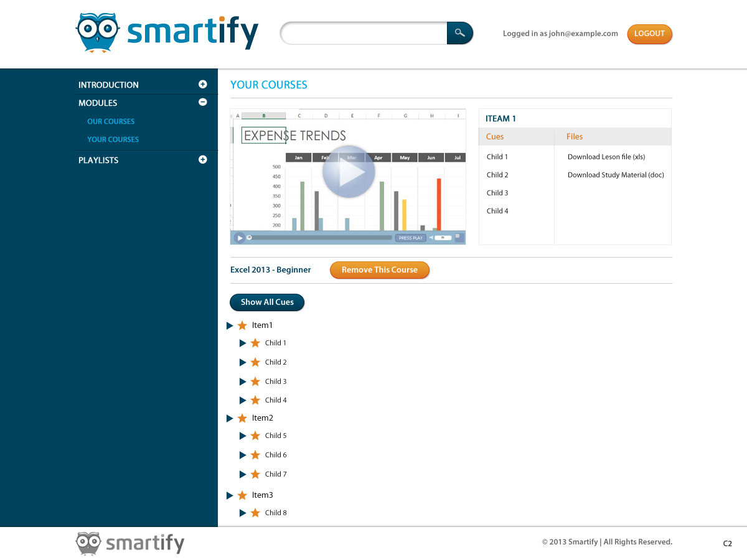Click the video progress seek bar
This screenshot has height=560, width=747.
[x=320, y=238]
